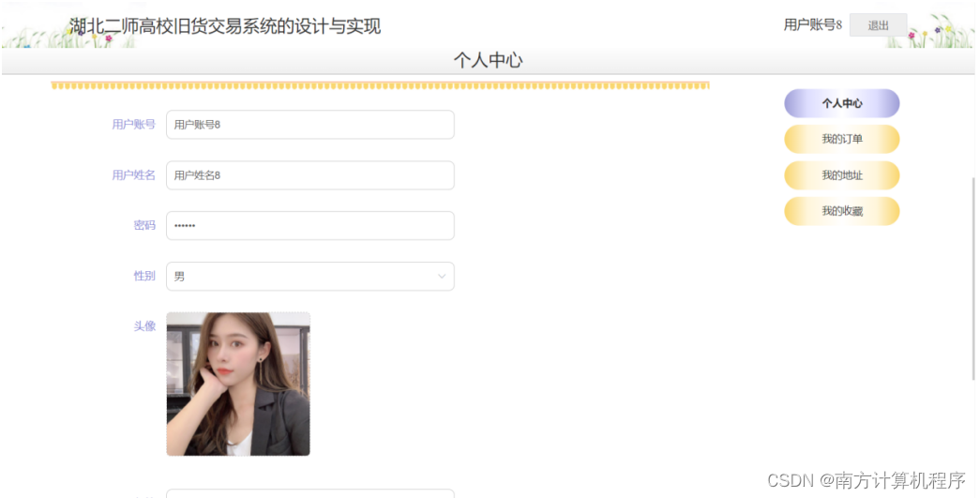Open 我的收藏 in the sidebar

(841, 211)
